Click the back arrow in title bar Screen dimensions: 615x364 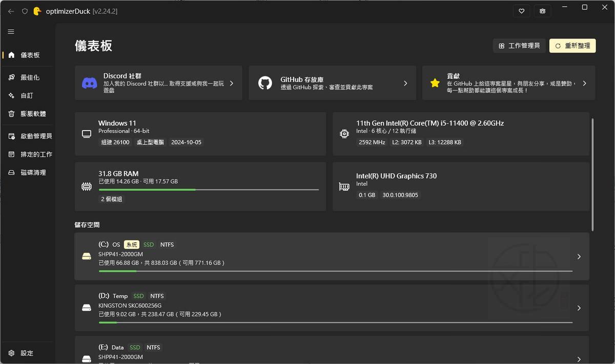(11, 11)
